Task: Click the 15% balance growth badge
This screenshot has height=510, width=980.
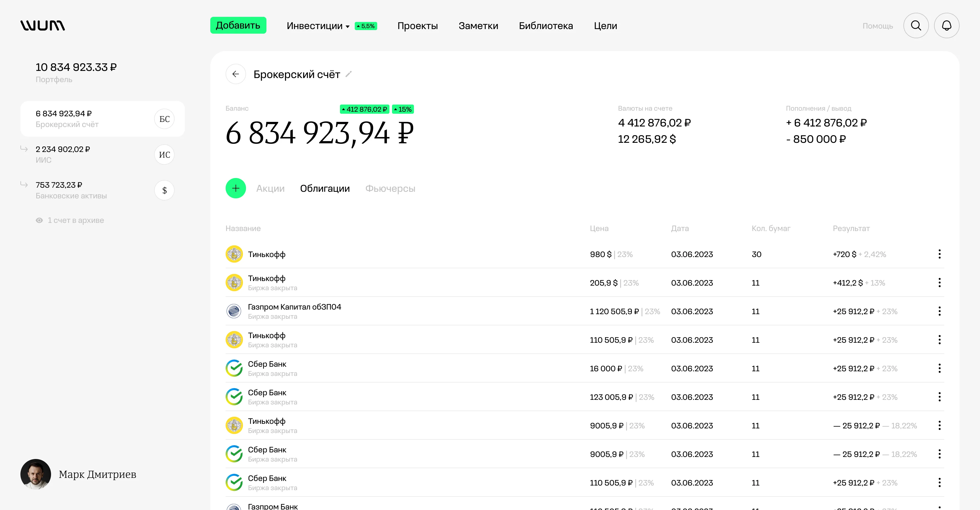Action: pos(403,109)
